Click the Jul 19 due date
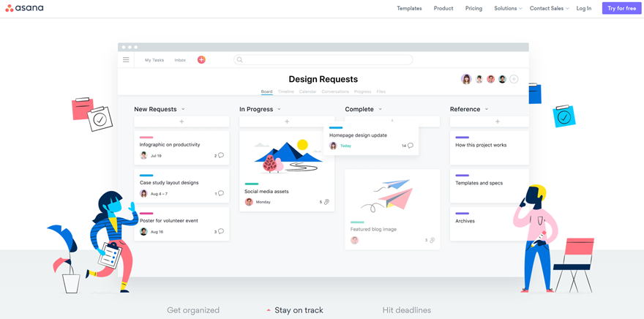Image resolution: width=644 pixels, height=319 pixels. click(x=156, y=156)
